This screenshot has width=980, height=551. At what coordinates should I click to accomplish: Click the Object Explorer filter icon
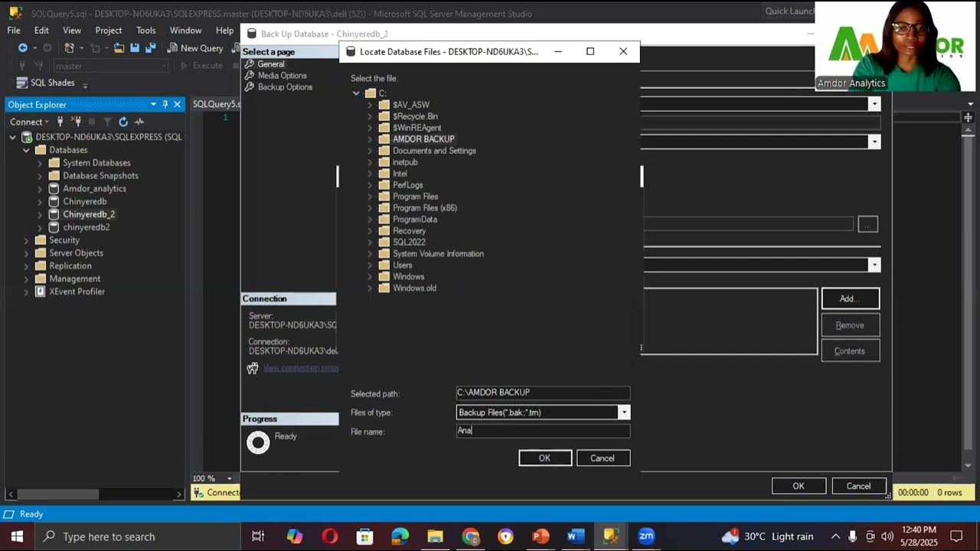click(x=108, y=122)
